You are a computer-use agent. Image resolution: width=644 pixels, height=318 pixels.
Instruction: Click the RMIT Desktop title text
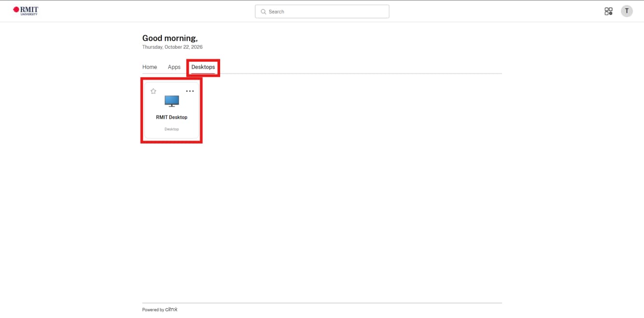tap(171, 117)
